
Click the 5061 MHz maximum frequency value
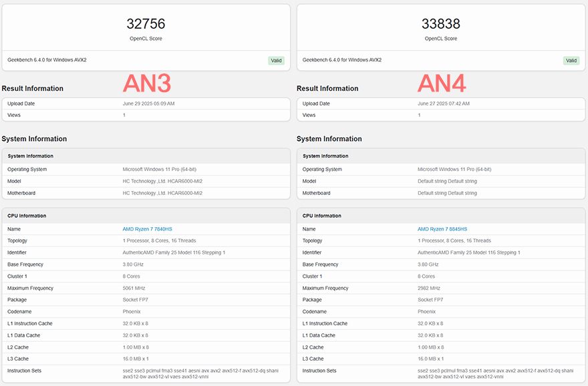[134, 288]
